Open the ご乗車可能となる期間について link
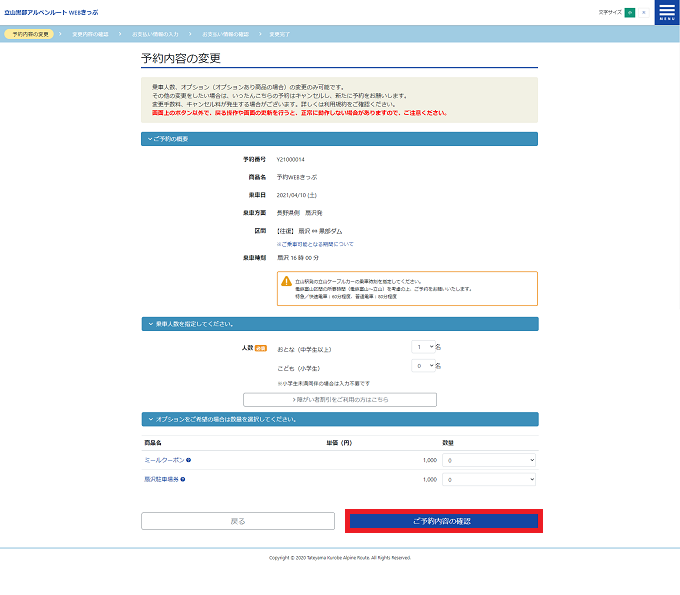This screenshot has height=595, width=680. [x=315, y=244]
